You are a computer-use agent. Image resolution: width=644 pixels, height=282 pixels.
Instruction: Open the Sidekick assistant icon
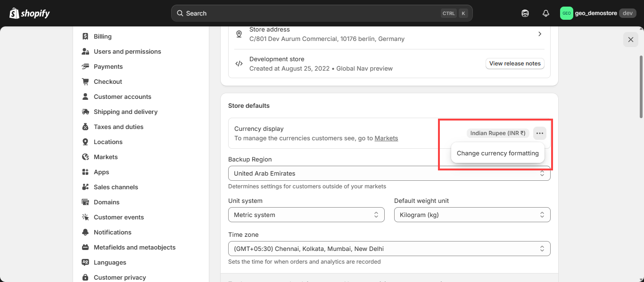tap(525, 13)
